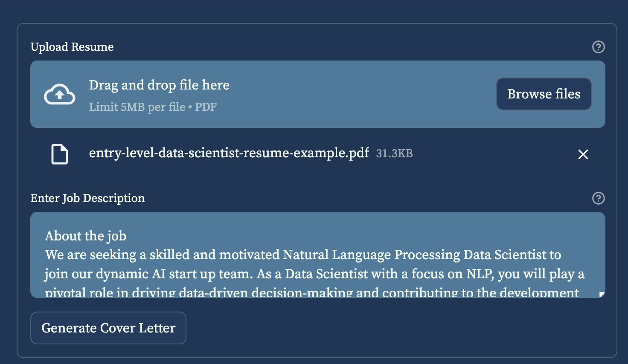Click the 'Limit 5MB per file • PDF' text

click(x=153, y=107)
